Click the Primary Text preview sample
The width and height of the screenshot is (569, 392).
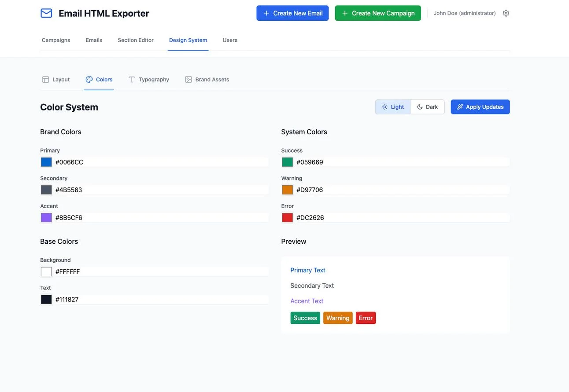[308, 270]
